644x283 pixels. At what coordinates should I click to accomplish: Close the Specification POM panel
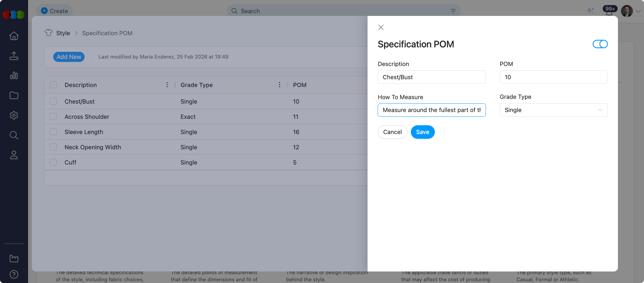click(381, 27)
